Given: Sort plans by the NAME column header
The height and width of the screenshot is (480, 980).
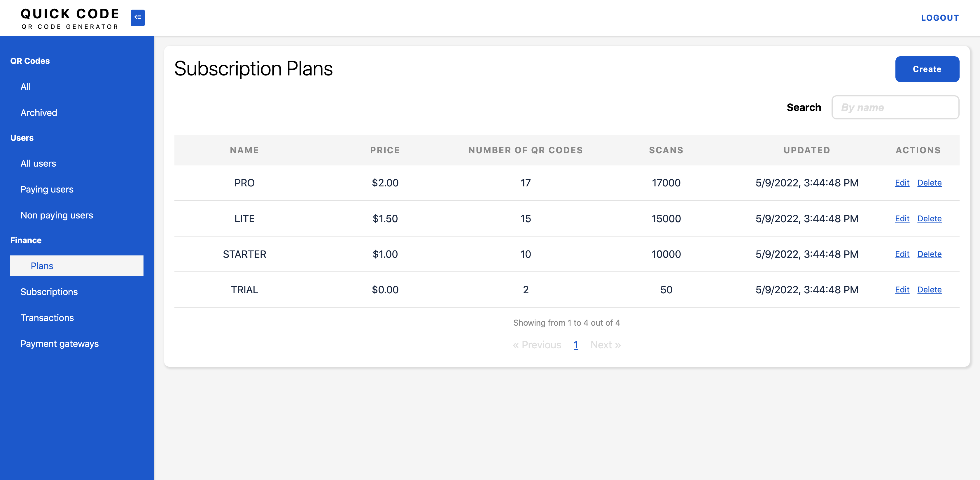Looking at the screenshot, I should tap(244, 150).
